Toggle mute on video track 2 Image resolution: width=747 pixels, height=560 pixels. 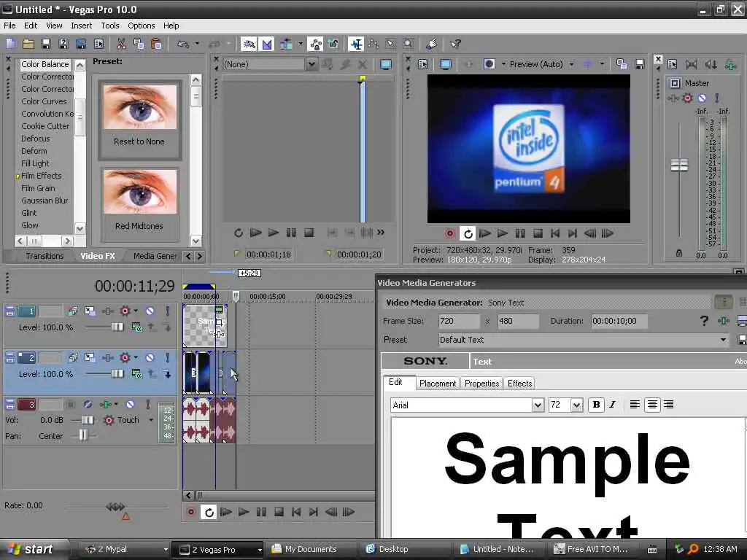tap(150, 357)
